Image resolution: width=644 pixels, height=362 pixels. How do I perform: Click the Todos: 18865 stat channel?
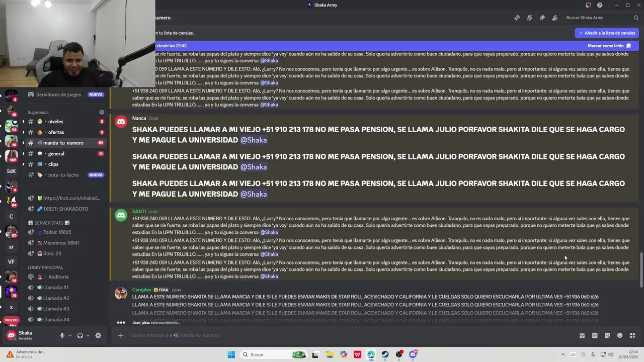[x=65, y=232]
